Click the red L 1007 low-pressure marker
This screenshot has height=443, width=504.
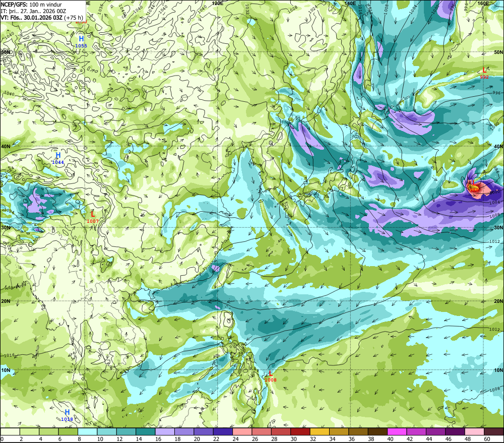93,217
